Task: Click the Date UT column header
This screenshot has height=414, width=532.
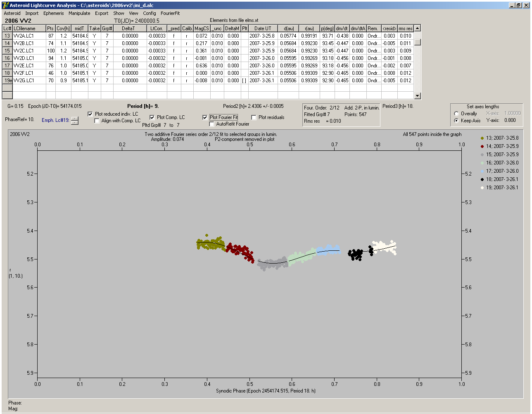Action: (263, 29)
